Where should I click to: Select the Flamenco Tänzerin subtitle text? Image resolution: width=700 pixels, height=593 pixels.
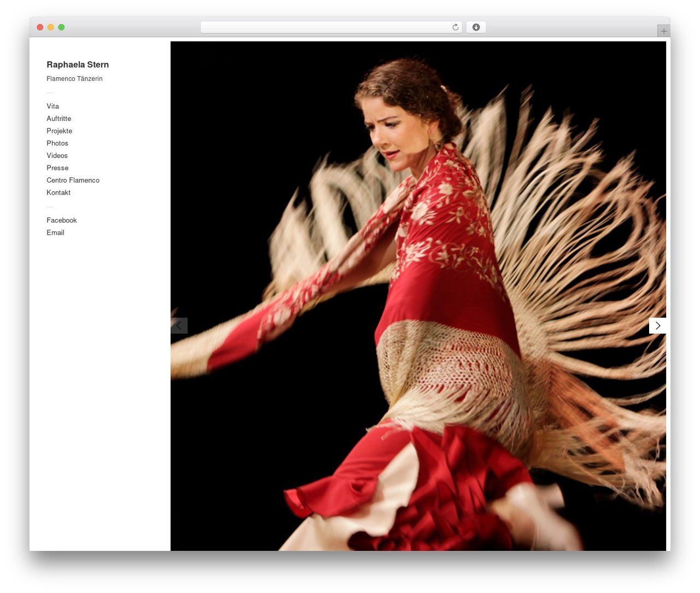pos(74,79)
